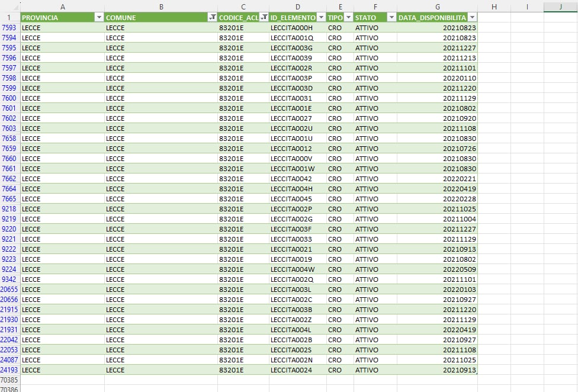
Task: Select column B header
Action: tap(161, 7)
